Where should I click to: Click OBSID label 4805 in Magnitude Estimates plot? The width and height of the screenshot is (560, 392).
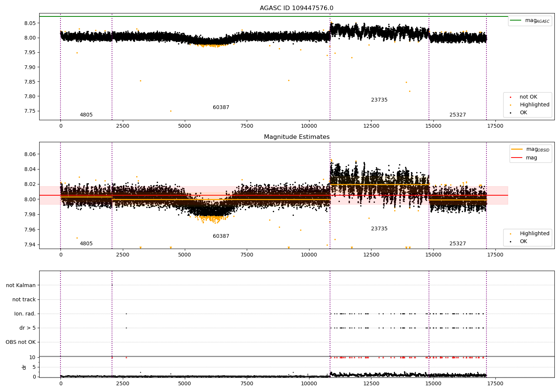pyautogui.click(x=86, y=244)
